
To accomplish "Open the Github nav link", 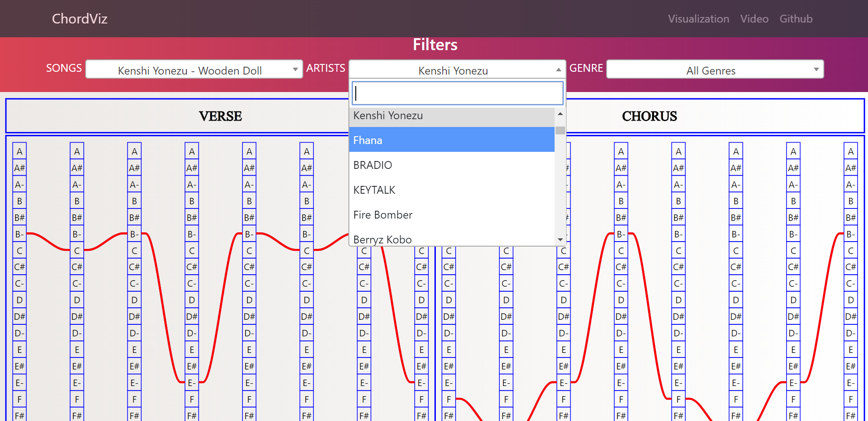I will (x=796, y=19).
